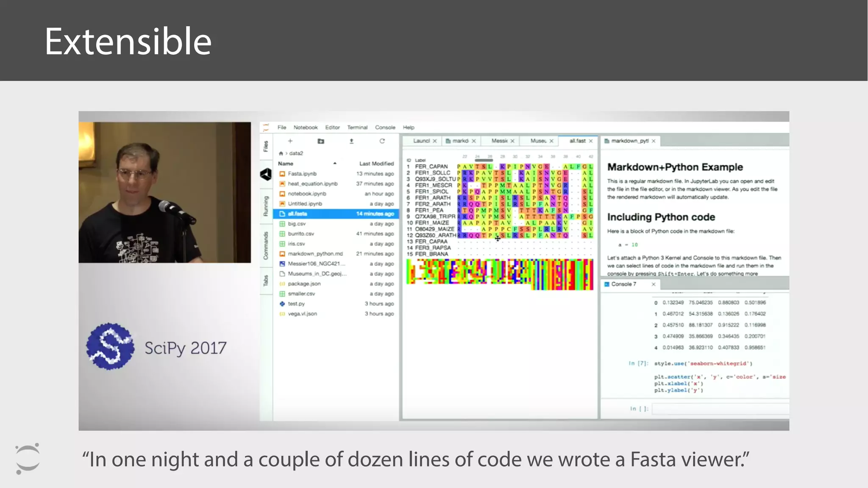Click the empty console input cell

coord(720,409)
